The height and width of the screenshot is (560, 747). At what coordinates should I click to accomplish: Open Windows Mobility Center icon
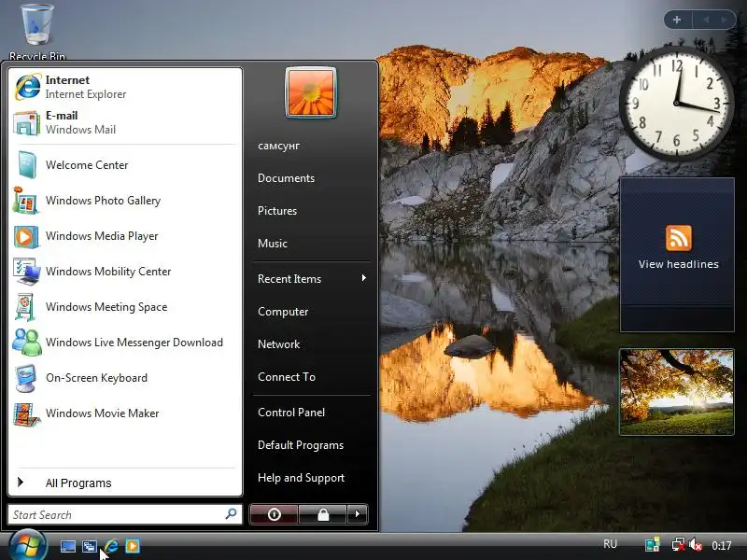(26, 272)
